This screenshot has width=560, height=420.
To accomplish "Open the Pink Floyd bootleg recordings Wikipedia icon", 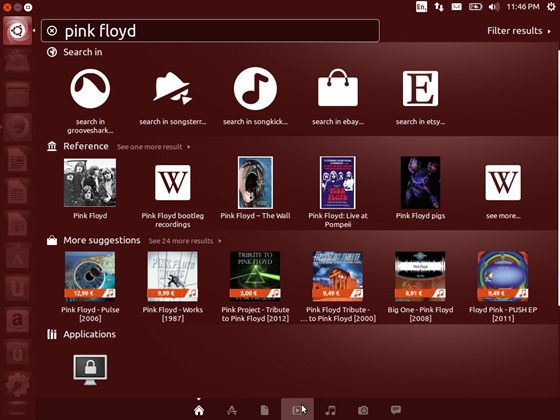I will [x=172, y=182].
